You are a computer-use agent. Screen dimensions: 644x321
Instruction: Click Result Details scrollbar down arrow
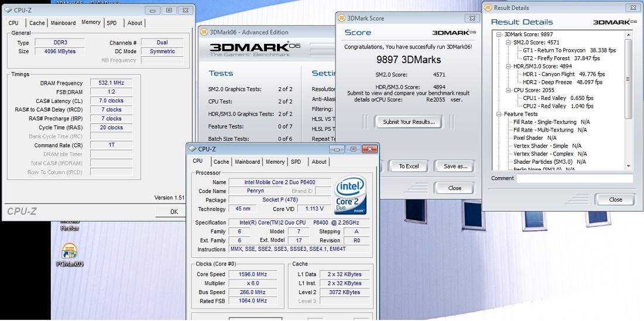tap(628, 166)
